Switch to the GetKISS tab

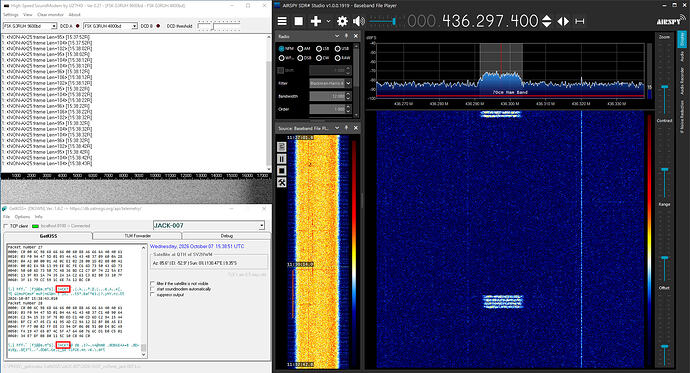point(48,236)
